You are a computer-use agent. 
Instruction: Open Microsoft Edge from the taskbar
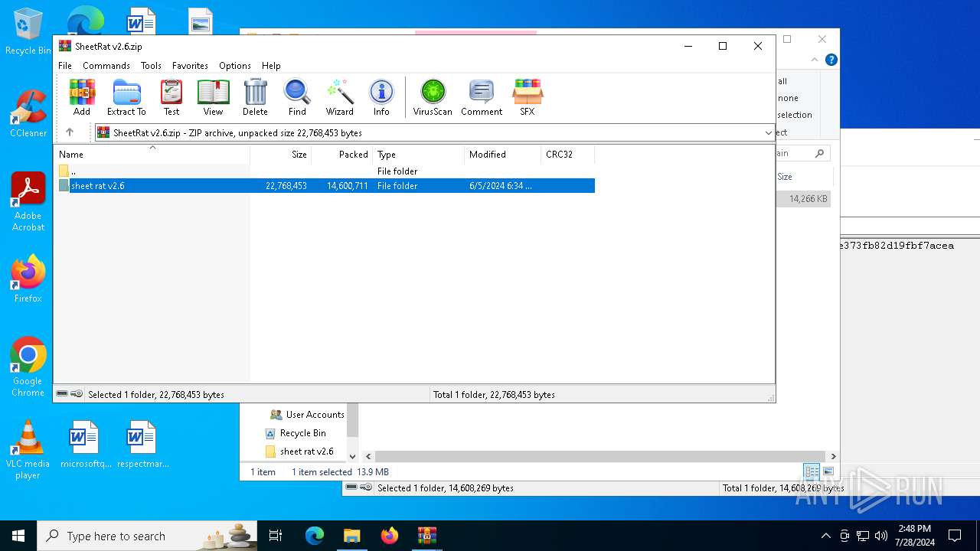(315, 536)
